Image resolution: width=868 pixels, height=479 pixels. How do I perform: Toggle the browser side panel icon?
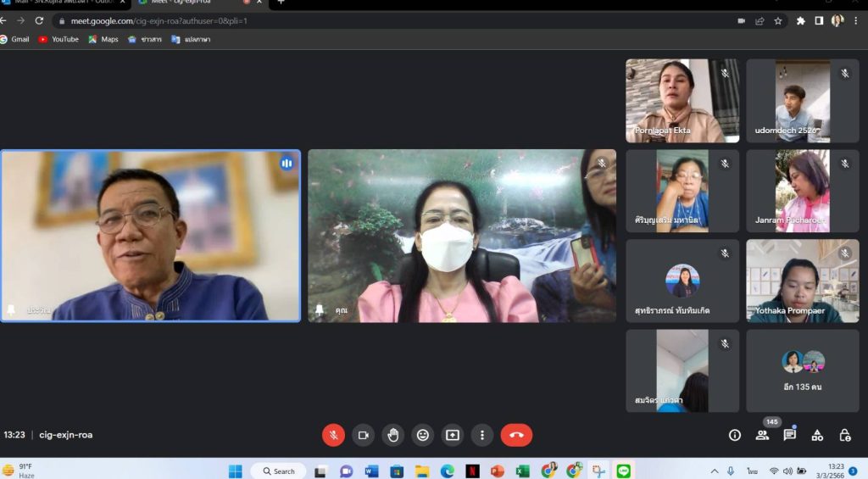pyautogui.click(x=819, y=21)
